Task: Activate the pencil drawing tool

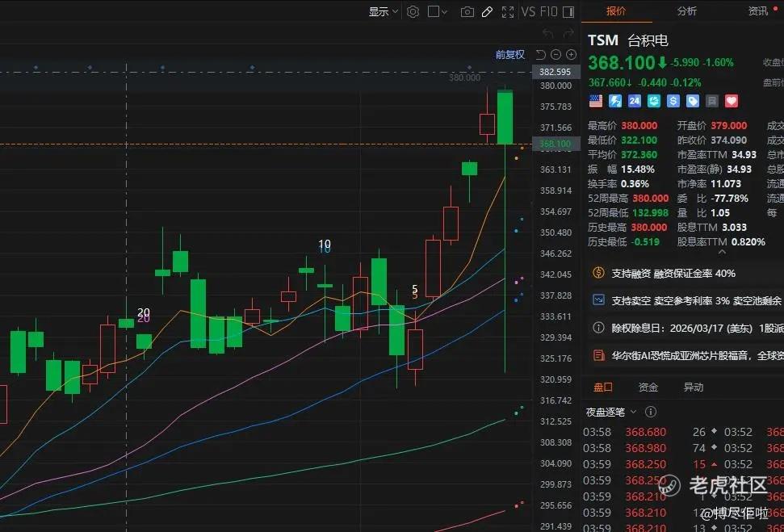Action: (487, 12)
